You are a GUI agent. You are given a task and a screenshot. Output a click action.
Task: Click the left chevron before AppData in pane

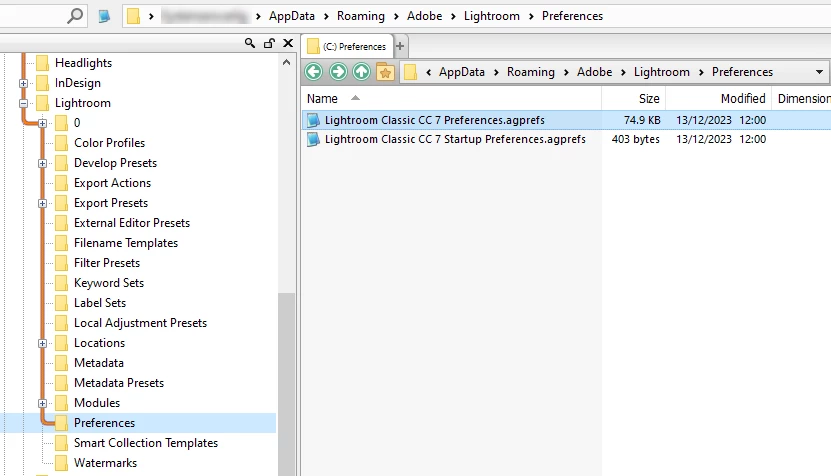(x=428, y=72)
